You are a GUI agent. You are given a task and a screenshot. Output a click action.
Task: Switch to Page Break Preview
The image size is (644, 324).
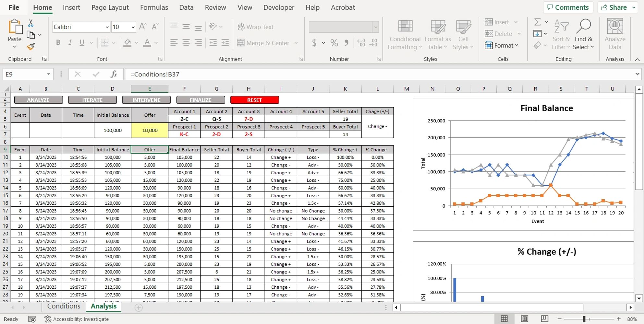(545, 319)
